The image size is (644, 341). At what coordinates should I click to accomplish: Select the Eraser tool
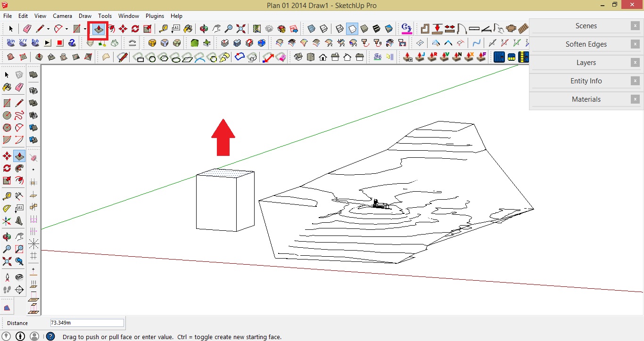(x=27, y=28)
